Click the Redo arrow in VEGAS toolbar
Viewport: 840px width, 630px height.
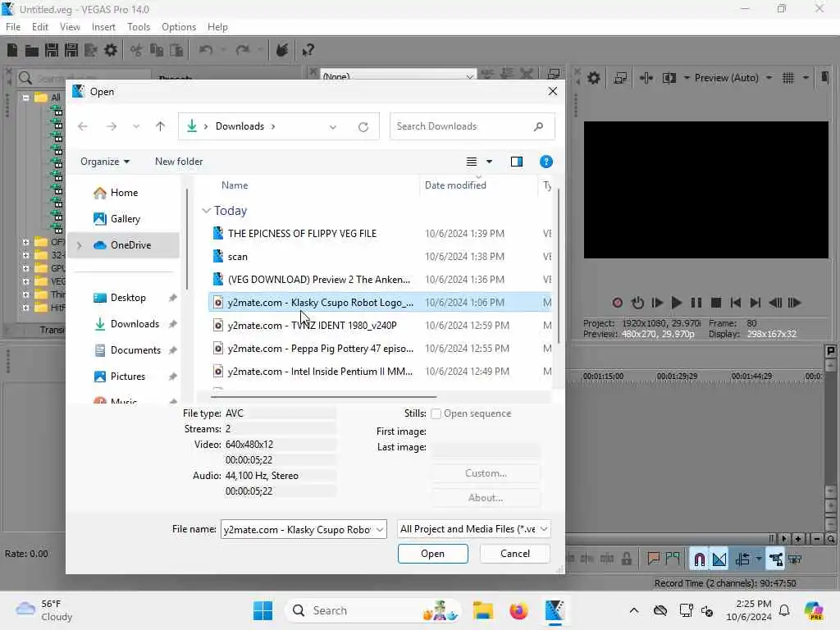pos(243,50)
